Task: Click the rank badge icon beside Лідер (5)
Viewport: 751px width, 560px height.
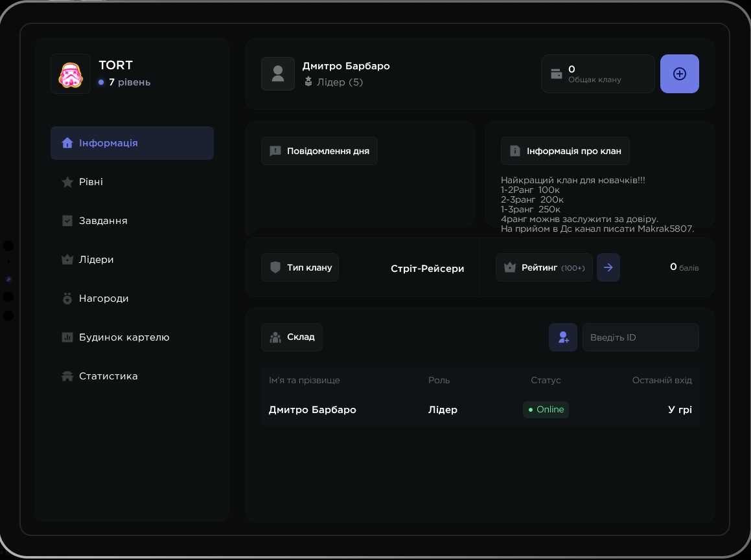Action: (x=308, y=82)
